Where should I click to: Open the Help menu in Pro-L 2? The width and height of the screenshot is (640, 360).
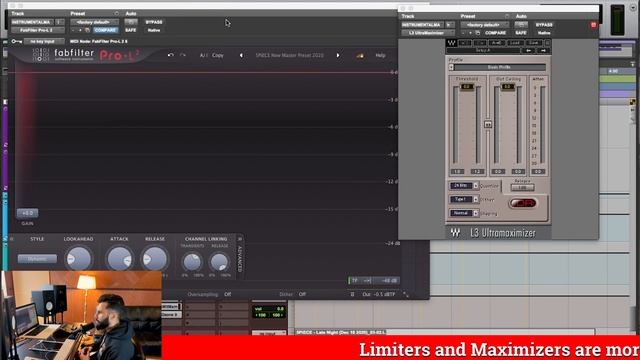380,55
